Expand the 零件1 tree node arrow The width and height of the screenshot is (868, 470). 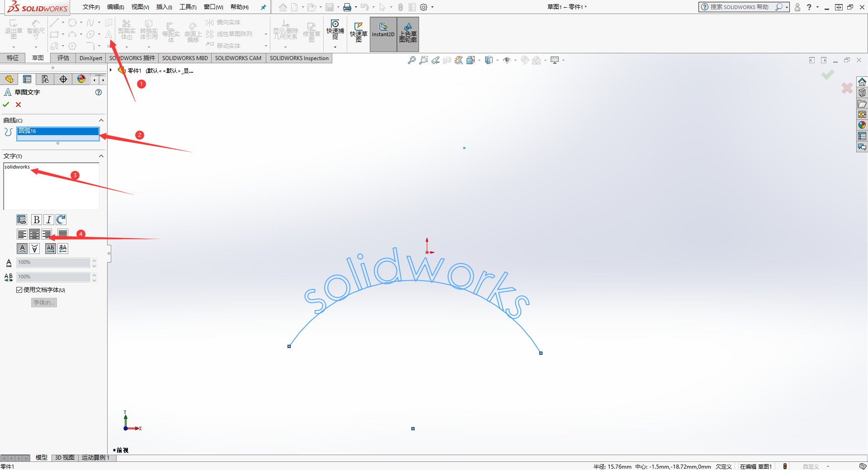[x=111, y=70]
